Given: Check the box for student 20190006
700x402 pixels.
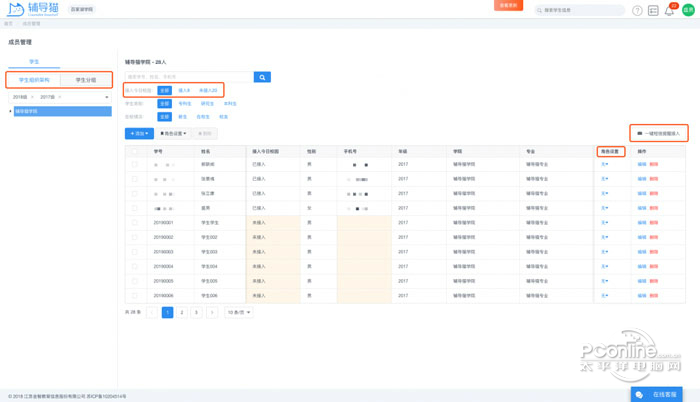Looking at the screenshot, I should [x=134, y=296].
